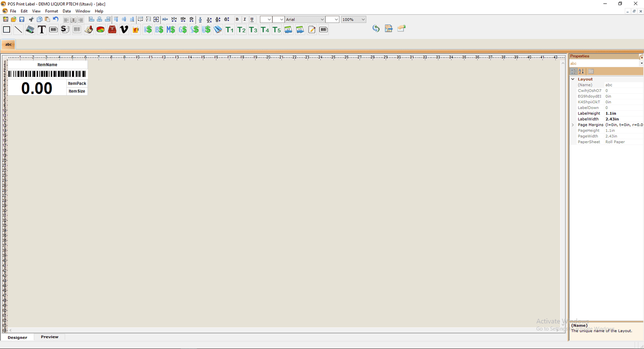Click the black V icon tool
This screenshot has width=644, height=349.
[124, 29]
